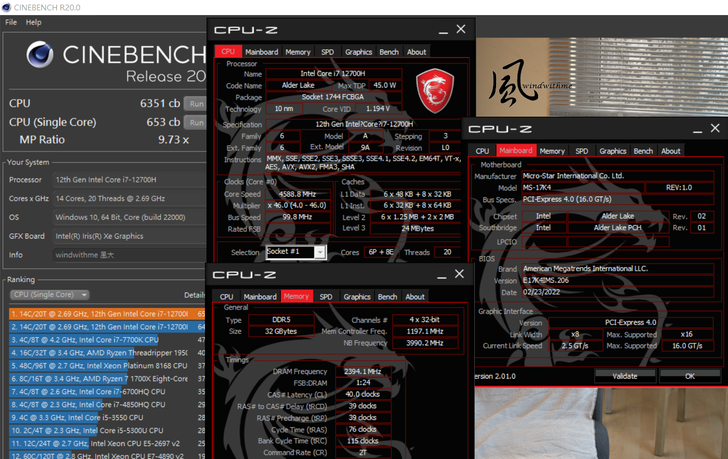This screenshot has width=728, height=459.
Task: Click the CPU name Intel Core i7 12700H
Action: [333, 73]
